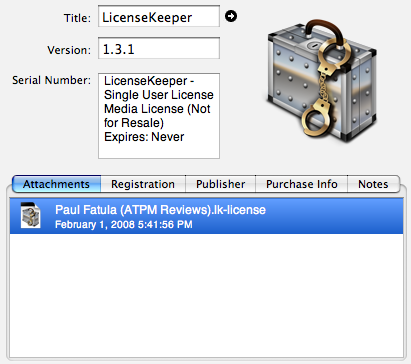The image size is (411, 364).
Task: Click the license file icon in the attachment row
Action: tap(30, 215)
